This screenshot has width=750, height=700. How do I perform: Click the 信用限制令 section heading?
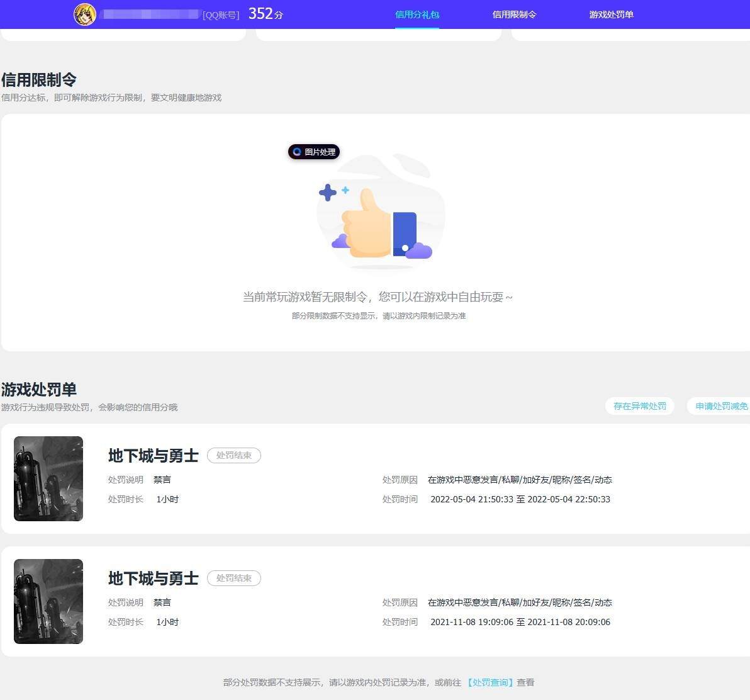coord(39,79)
